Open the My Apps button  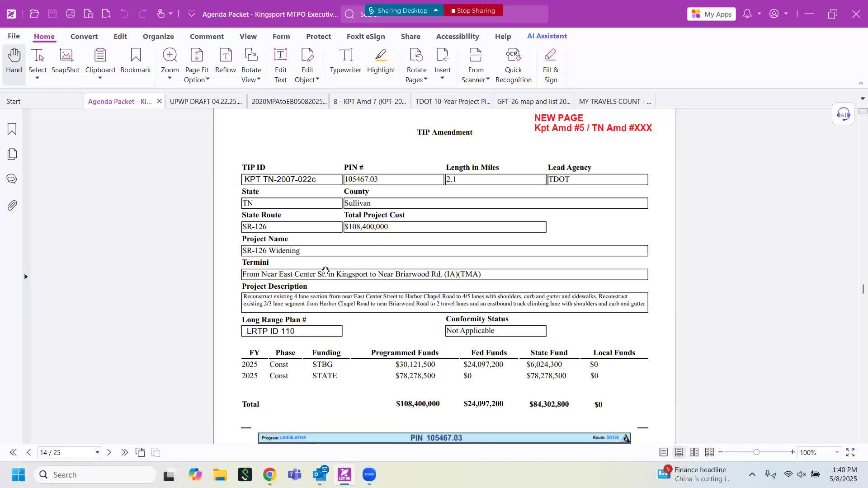(x=712, y=14)
